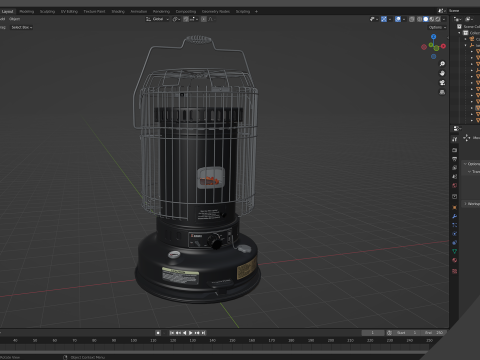Click the zoom magnifier viewport icon
Screen dimensions: 480x360
[442, 64]
